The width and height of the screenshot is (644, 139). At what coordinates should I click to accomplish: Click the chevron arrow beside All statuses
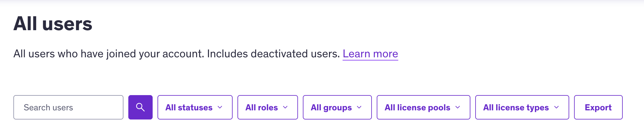click(x=220, y=107)
